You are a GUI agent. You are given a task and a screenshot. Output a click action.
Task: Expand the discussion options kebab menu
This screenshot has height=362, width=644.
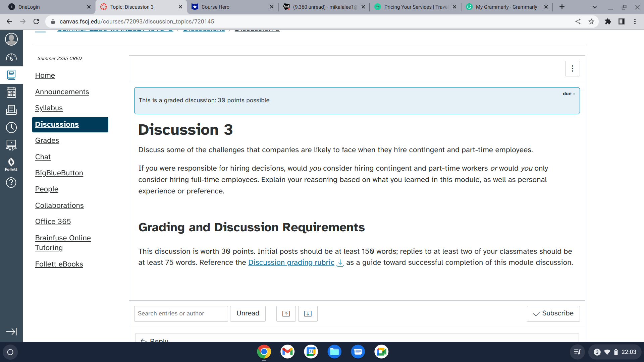pos(572,68)
